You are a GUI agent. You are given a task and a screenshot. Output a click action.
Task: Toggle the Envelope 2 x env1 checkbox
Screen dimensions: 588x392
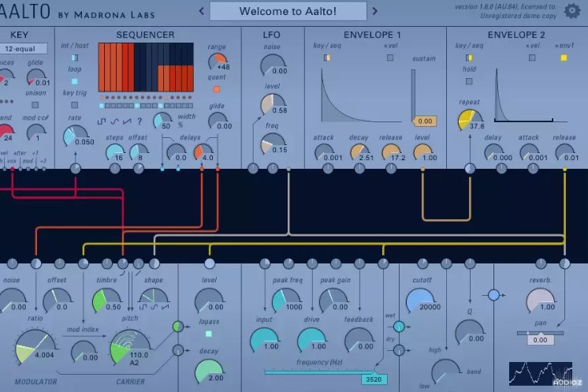pos(564,58)
